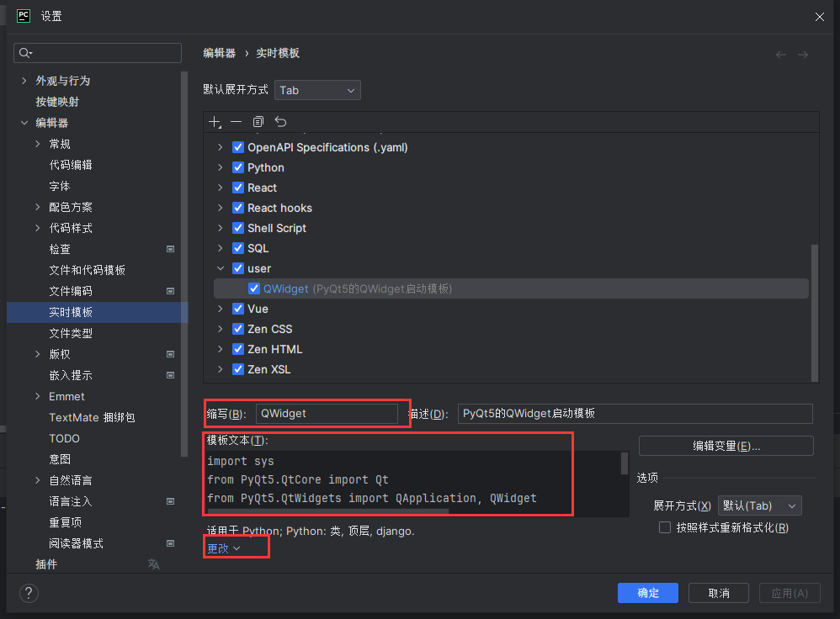
Task: Add a new live template
Action: coord(215,122)
